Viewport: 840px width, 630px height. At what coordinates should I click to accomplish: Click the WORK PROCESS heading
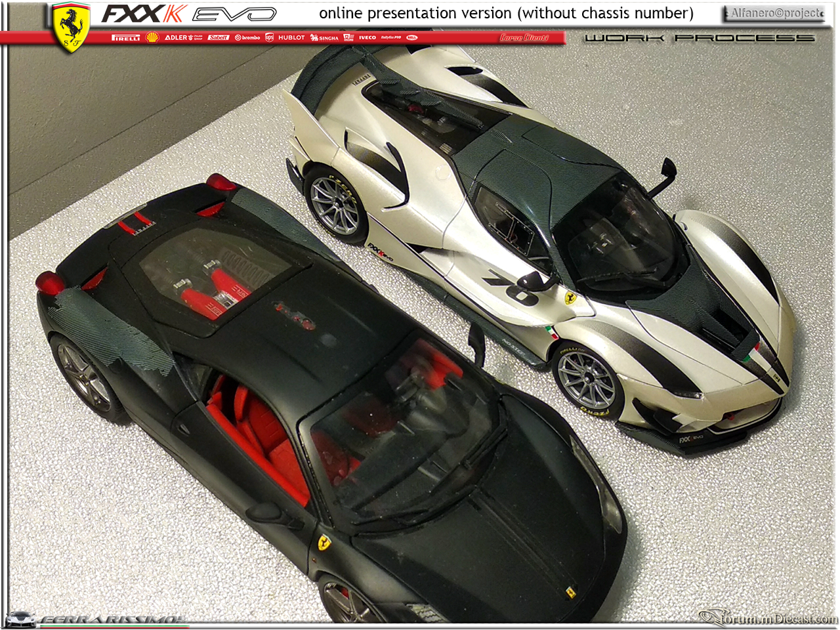tap(700, 38)
